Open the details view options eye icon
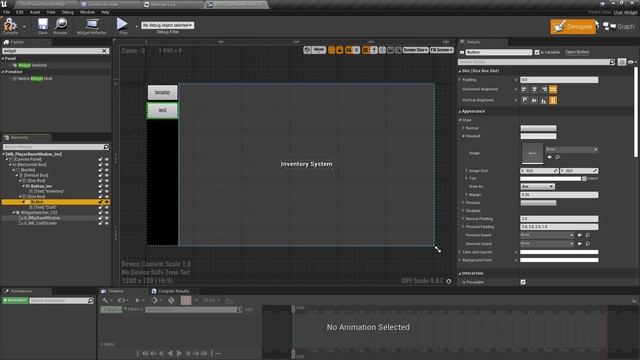This screenshot has width=640, height=360. (x=631, y=62)
